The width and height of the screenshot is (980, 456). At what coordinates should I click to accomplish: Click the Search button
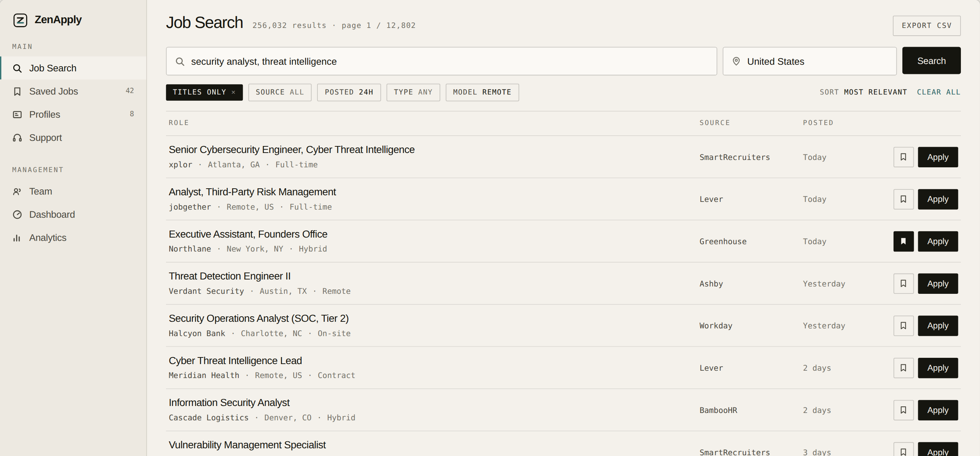coord(931,61)
